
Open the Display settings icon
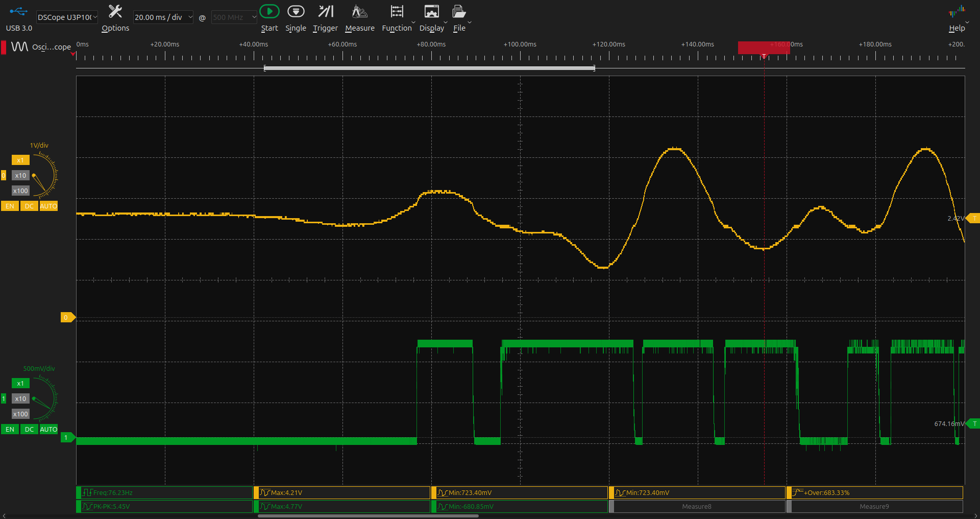coord(431,12)
